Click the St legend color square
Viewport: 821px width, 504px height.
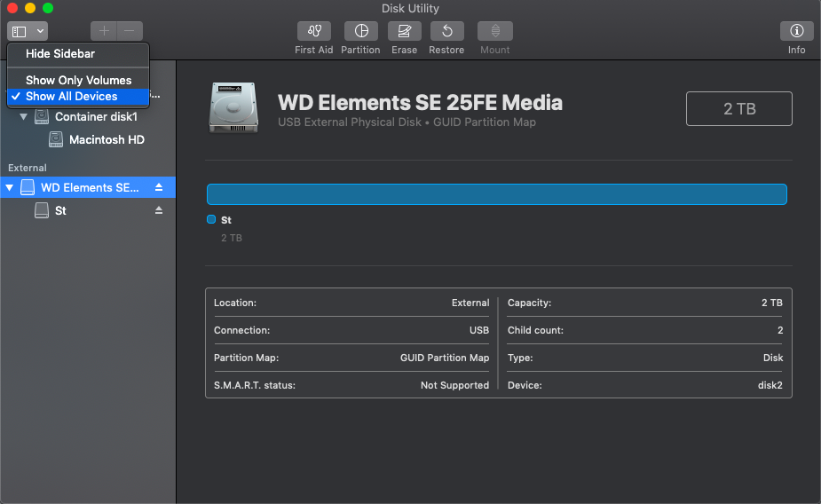click(x=211, y=219)
